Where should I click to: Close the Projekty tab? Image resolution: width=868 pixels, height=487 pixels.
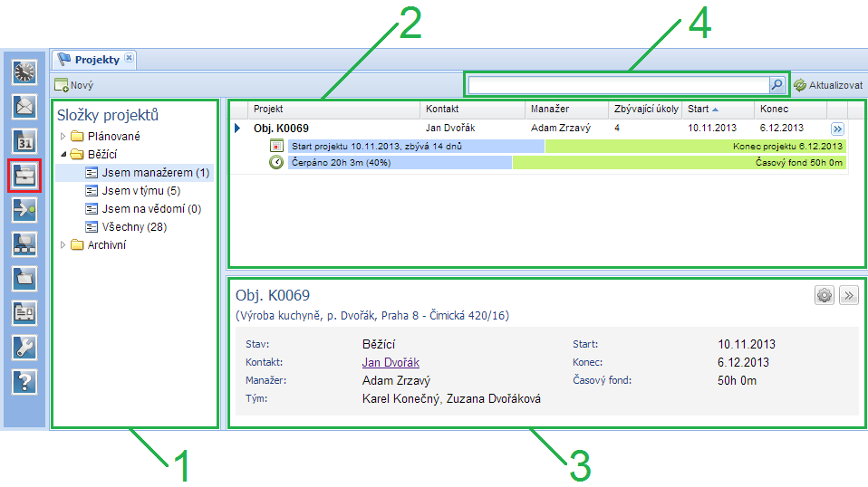[x=129, y=58]
